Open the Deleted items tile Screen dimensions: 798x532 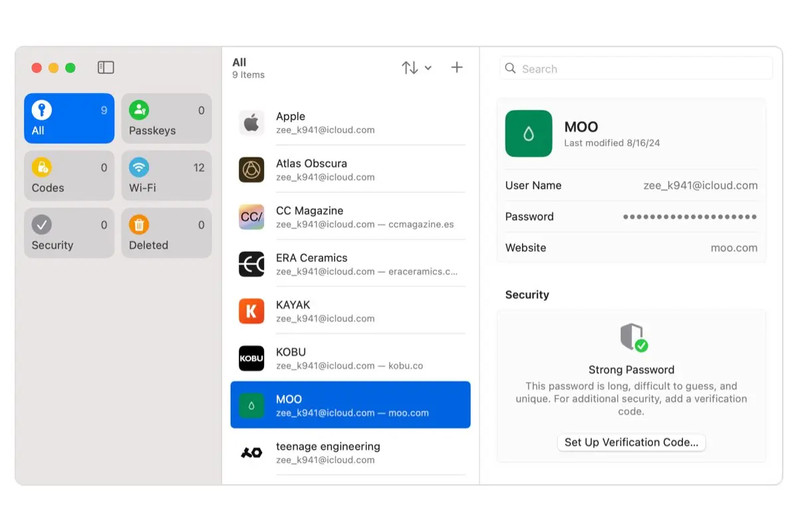166,233
